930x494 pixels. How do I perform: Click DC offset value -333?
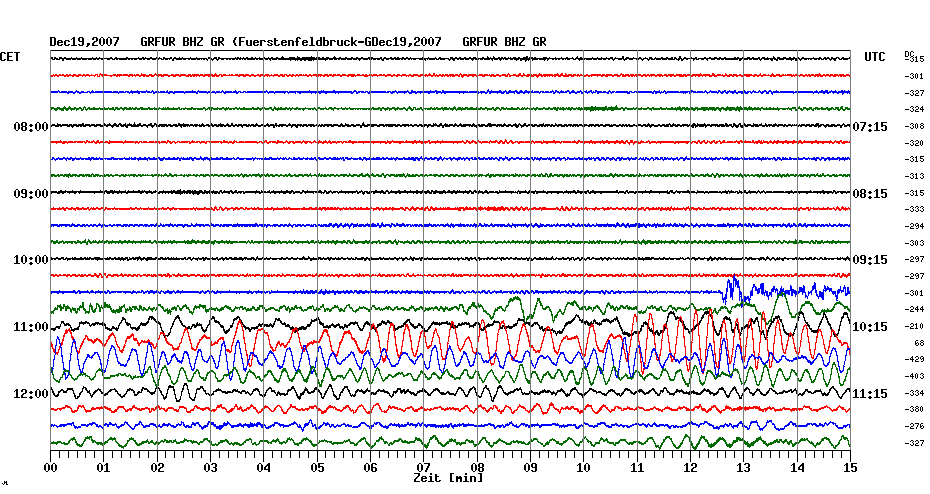(x=914, y=209)
